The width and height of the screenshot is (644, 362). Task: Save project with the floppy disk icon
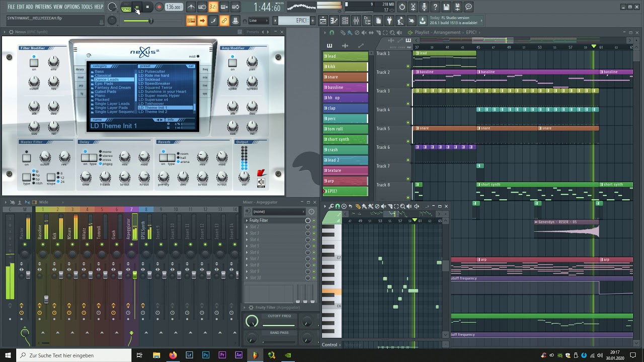coord(447,7)
